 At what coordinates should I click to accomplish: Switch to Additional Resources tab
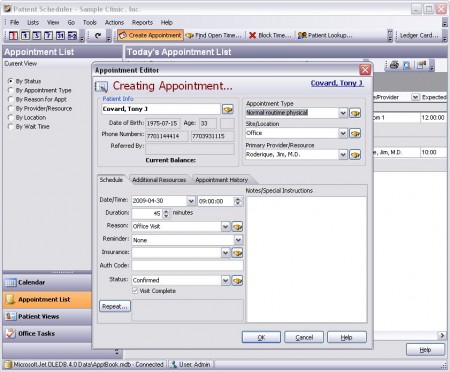coord(159,180)
